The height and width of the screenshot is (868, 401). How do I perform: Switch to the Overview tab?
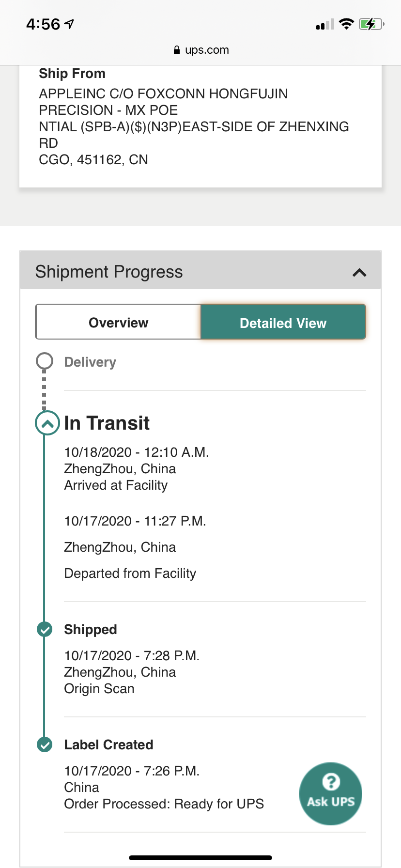(x=118, y=323)
